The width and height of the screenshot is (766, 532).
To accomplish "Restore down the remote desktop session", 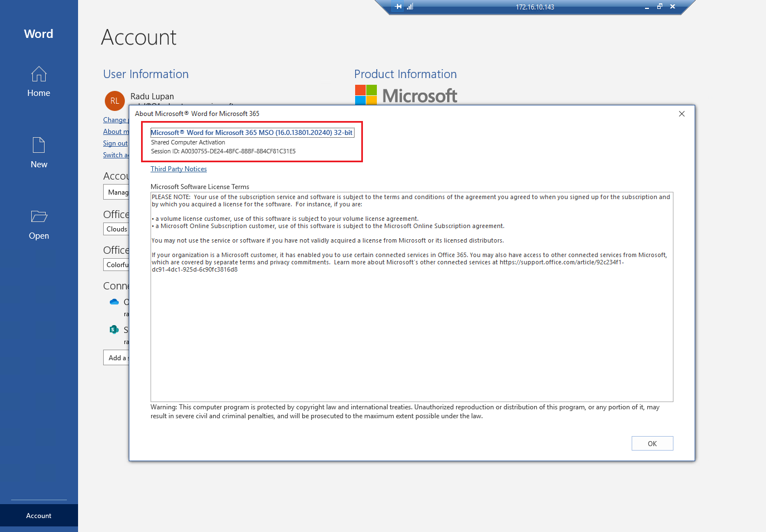I will [660, 7].
